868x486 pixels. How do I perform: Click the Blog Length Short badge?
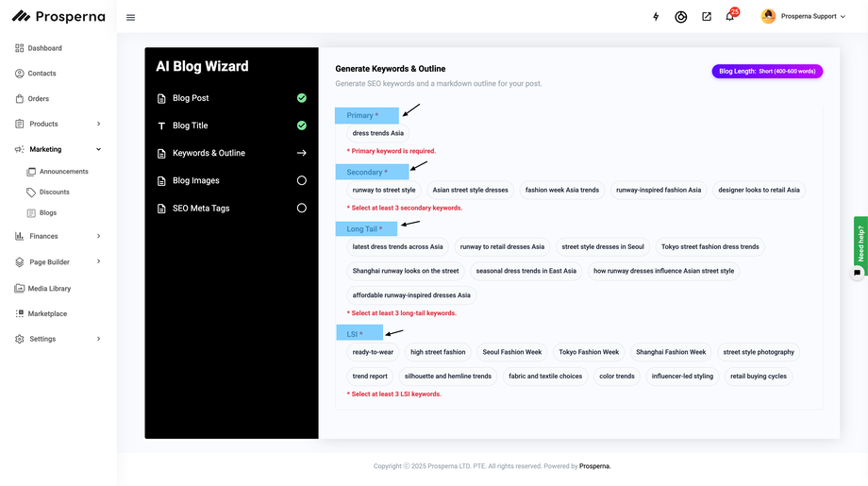click(767, 72)
